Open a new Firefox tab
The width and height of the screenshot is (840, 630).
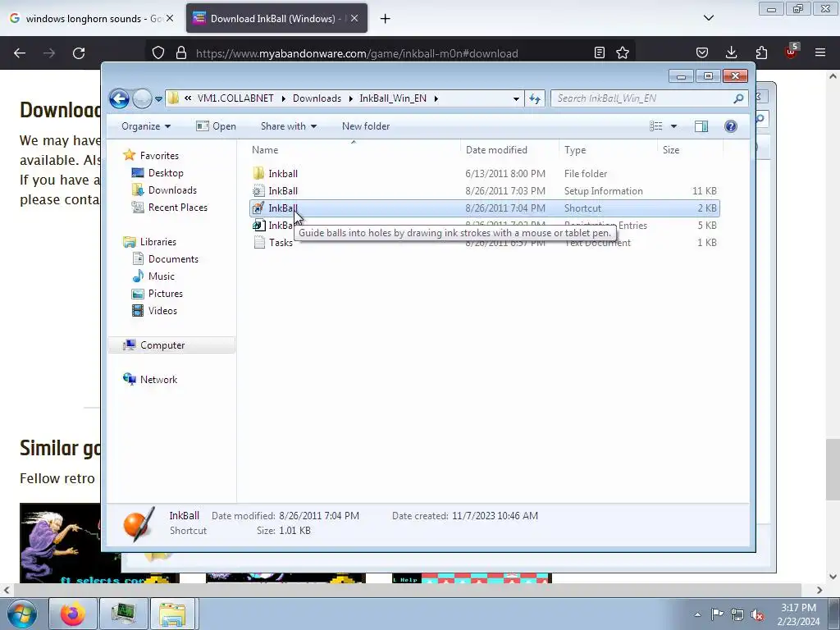pos(386,19)
